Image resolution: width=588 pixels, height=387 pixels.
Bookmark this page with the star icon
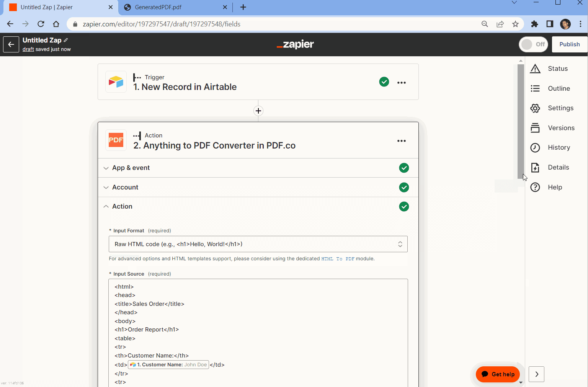coord(516,24)
